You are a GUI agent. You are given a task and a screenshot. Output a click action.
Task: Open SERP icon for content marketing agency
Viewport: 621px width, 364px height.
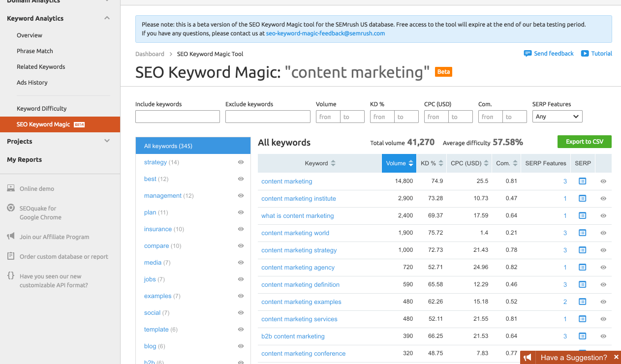[583, 267]
